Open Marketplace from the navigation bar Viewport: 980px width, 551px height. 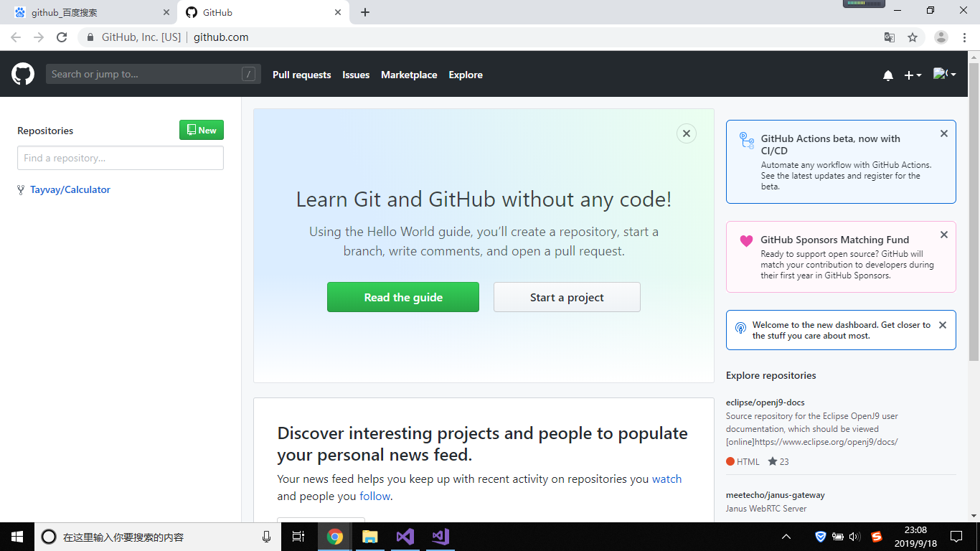(409, 75)
